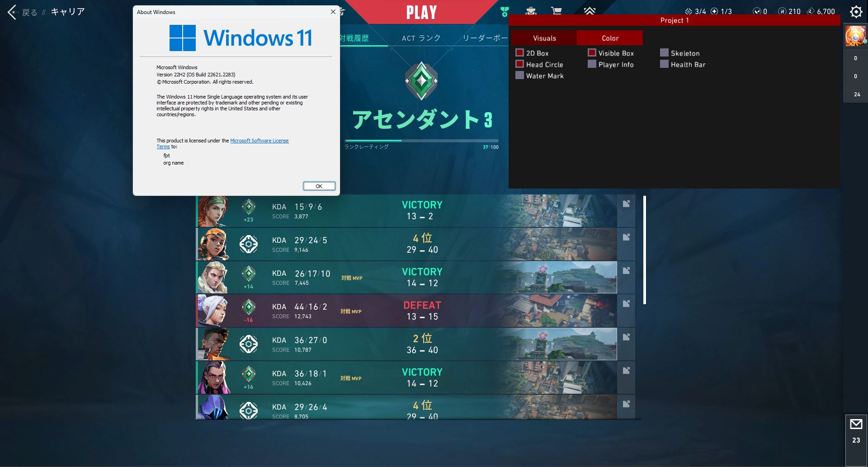This screenshot has height=467, width=868.
Task: Switch to the Visuals tab
Action: [544, 38]
